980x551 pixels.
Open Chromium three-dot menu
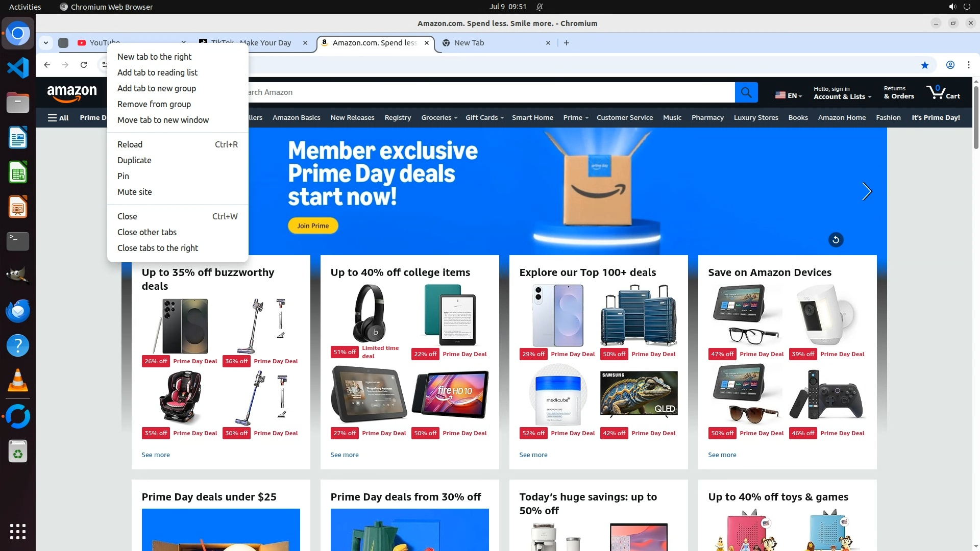968,65
